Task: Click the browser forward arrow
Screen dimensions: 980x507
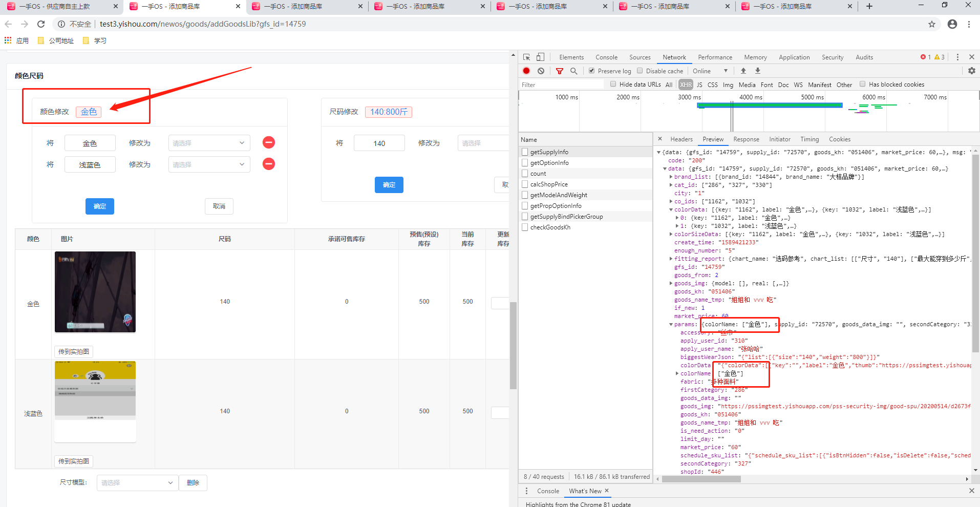Action: 25,24
